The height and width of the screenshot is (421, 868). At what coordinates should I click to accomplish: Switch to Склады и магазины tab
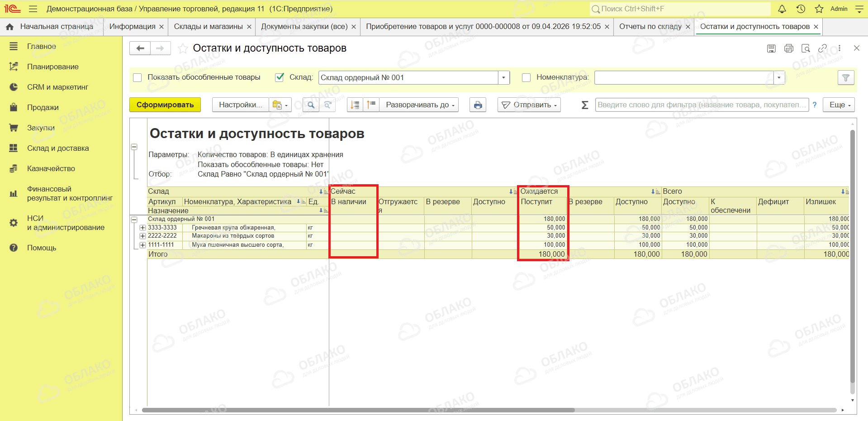(x=209, y=27)
